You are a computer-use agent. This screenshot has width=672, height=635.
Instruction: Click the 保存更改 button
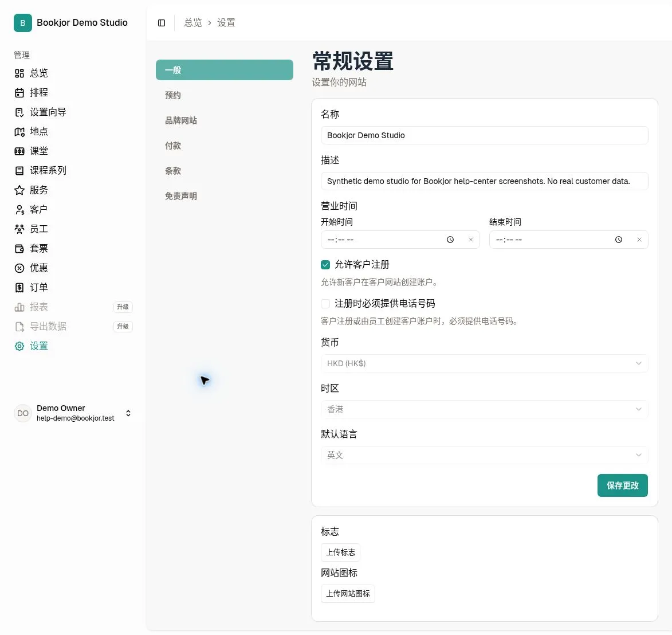point(622,485)
